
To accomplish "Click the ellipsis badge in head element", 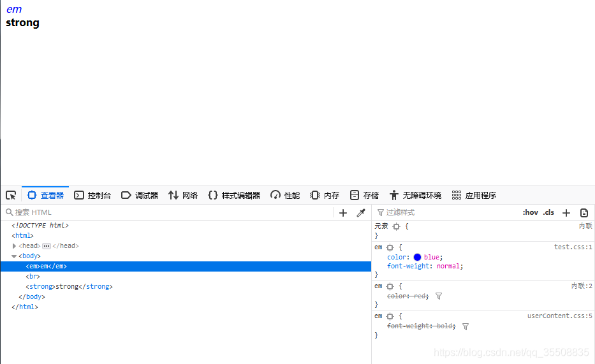I will (x=47, y=246).
